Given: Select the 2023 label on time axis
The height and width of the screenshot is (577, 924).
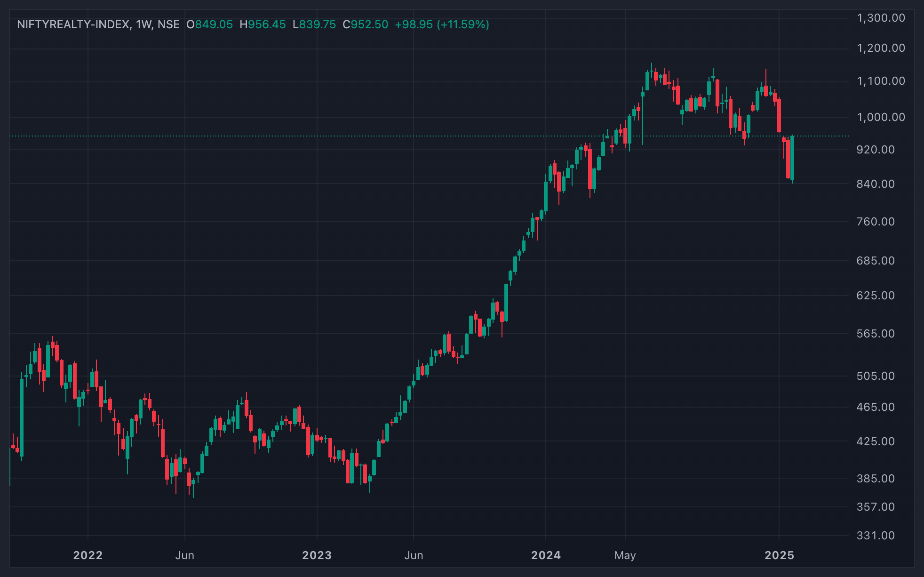Looking at the screenshot, I should 317,555.
